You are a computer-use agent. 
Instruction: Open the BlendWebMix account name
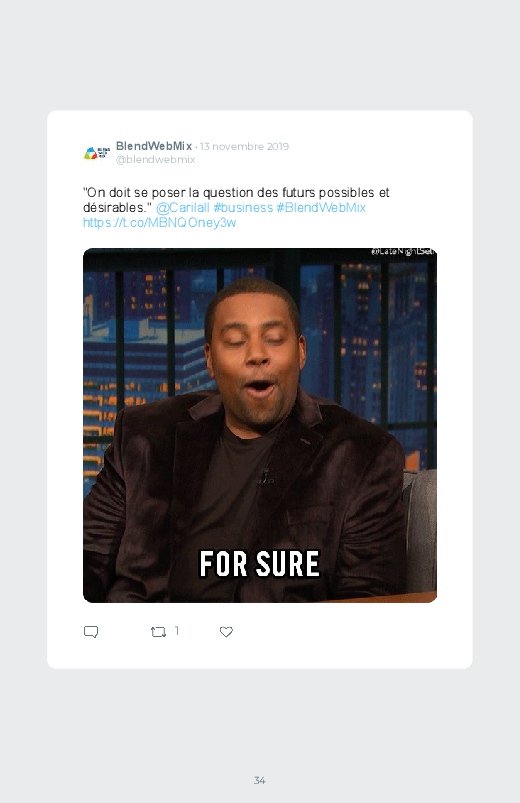pyautogui.click(x=154, y=146)
